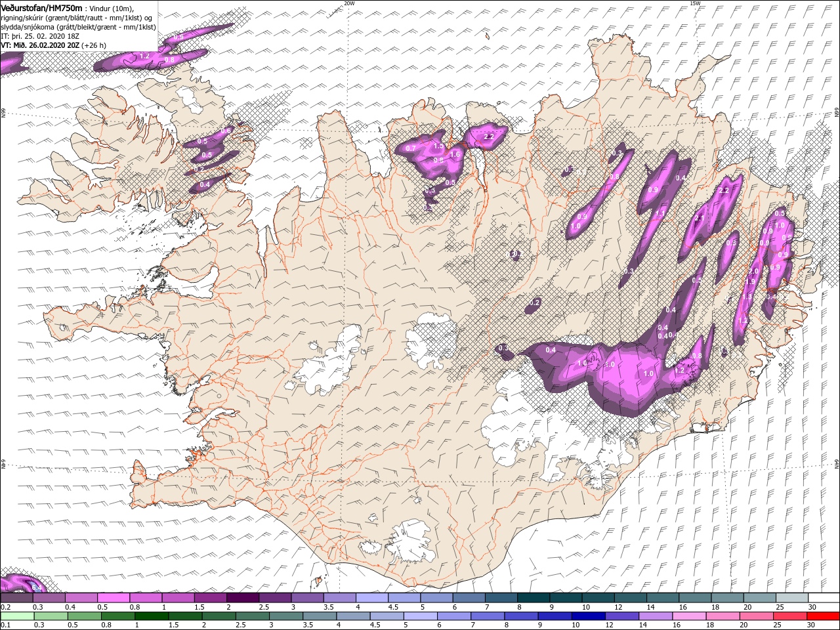Click the lavender snow swatch between 4 and 4.5

(371, 598)
